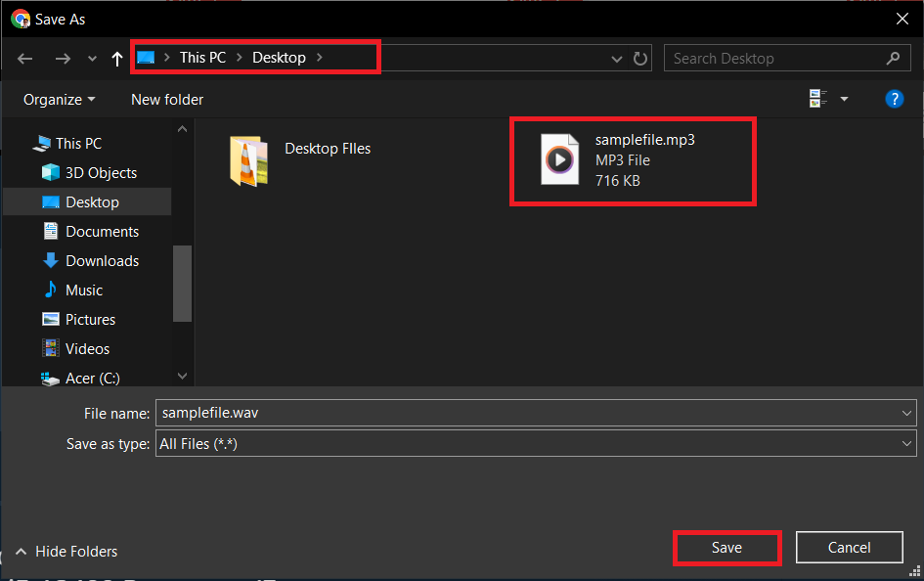Select the Videos folder
Image resolution: width=924 pixels, height=581 pixels.
pos(87,348)
